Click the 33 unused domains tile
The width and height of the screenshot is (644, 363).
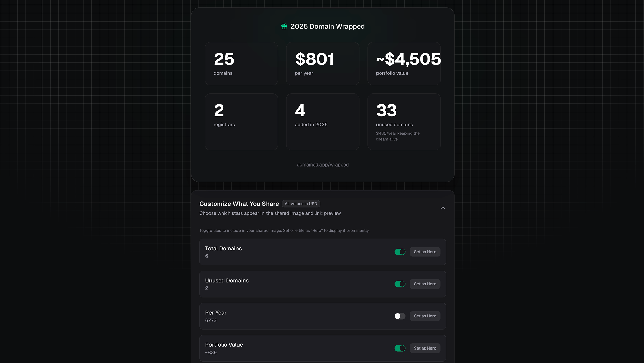point(404,122)
